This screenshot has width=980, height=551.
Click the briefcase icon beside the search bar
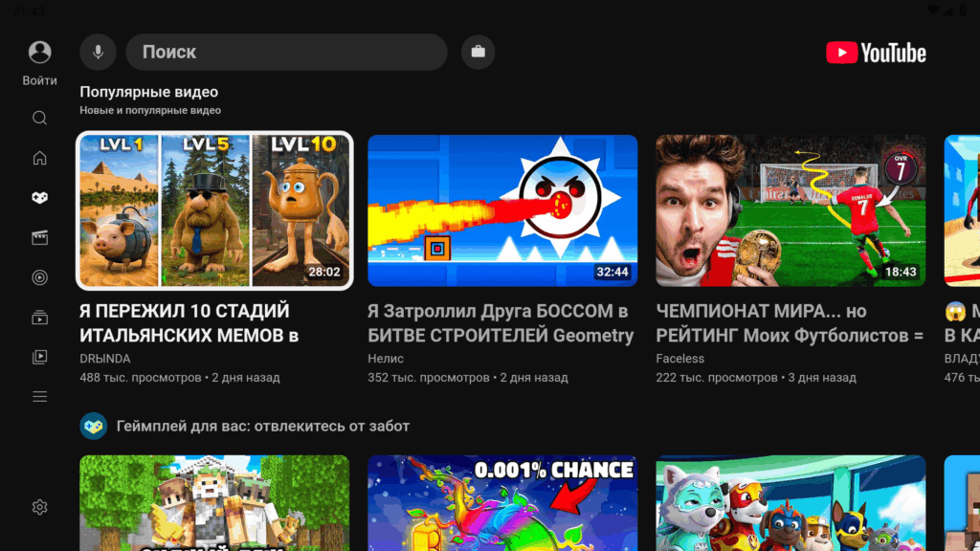click(x=479, y=52)
